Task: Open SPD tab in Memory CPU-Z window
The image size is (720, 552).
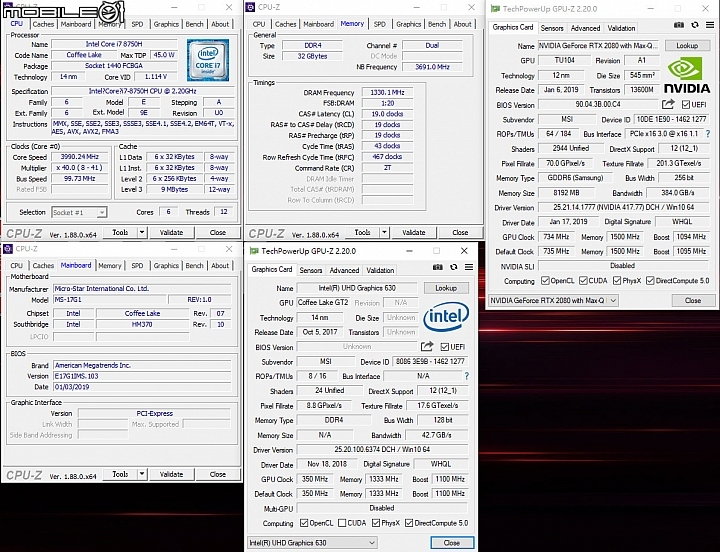Action: pos(379,24)
